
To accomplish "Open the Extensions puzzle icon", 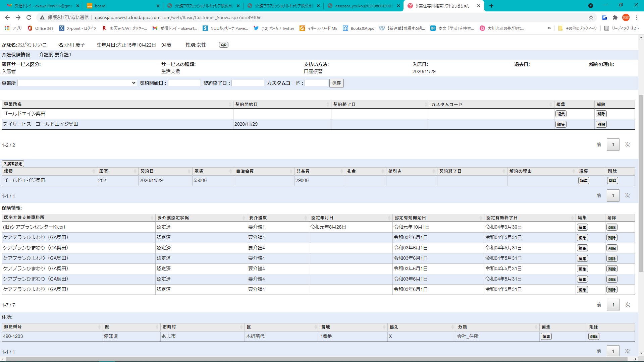I will [x=615, y=17].
